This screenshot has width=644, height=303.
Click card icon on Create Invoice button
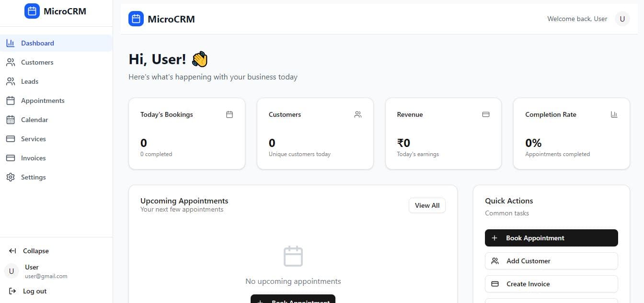tap(495, 284)
